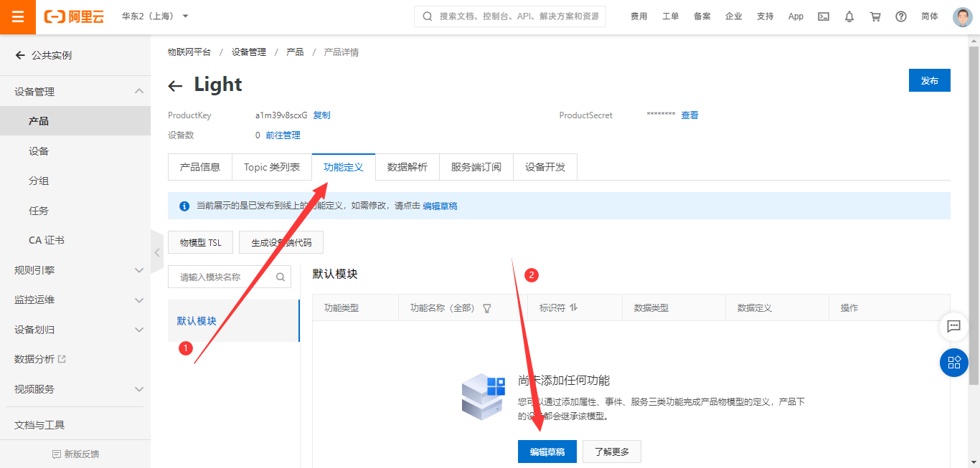Open help via the question mark icon
The image size is (980, 468).
pyautogui.click(x=900, y=16)
